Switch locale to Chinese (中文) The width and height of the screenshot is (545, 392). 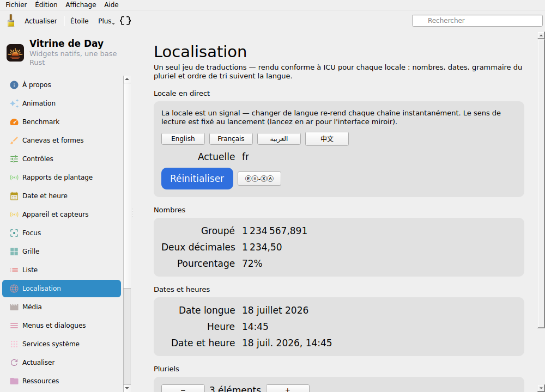point(326,139)
